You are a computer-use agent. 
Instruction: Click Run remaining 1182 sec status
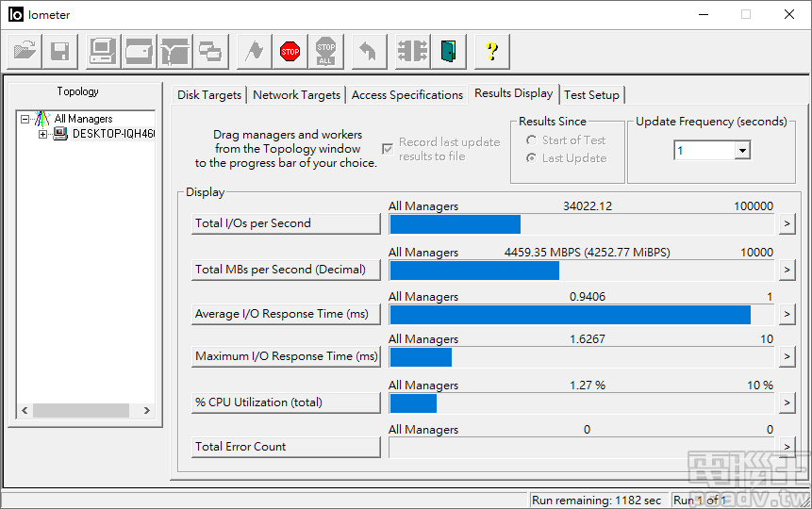(x=597, y=501)
